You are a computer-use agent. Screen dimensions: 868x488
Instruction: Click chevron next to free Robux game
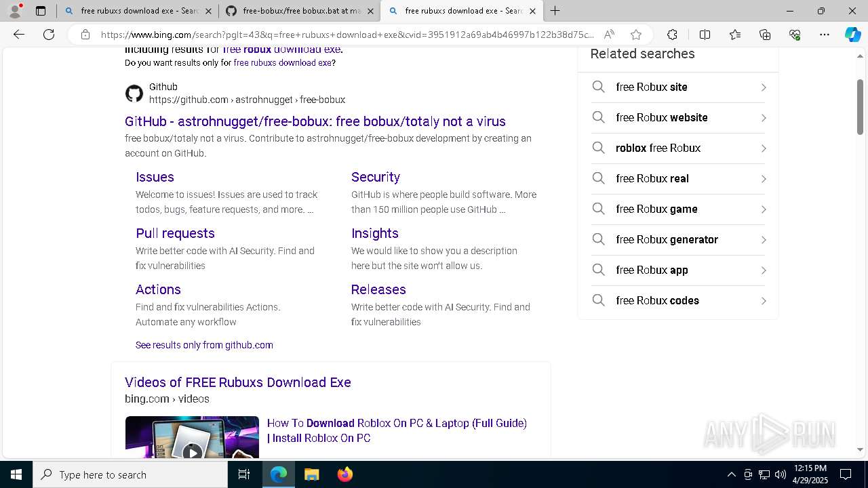764,209
